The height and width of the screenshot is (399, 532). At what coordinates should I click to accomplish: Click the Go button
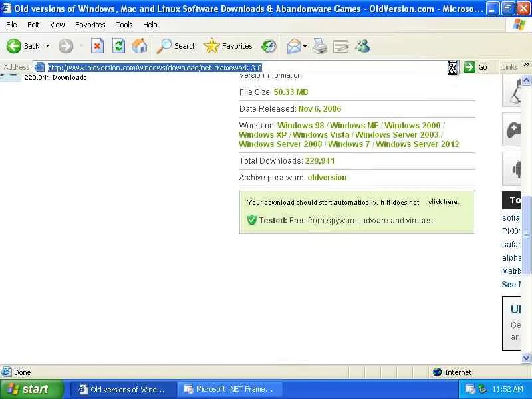click(x=475, y=67)
